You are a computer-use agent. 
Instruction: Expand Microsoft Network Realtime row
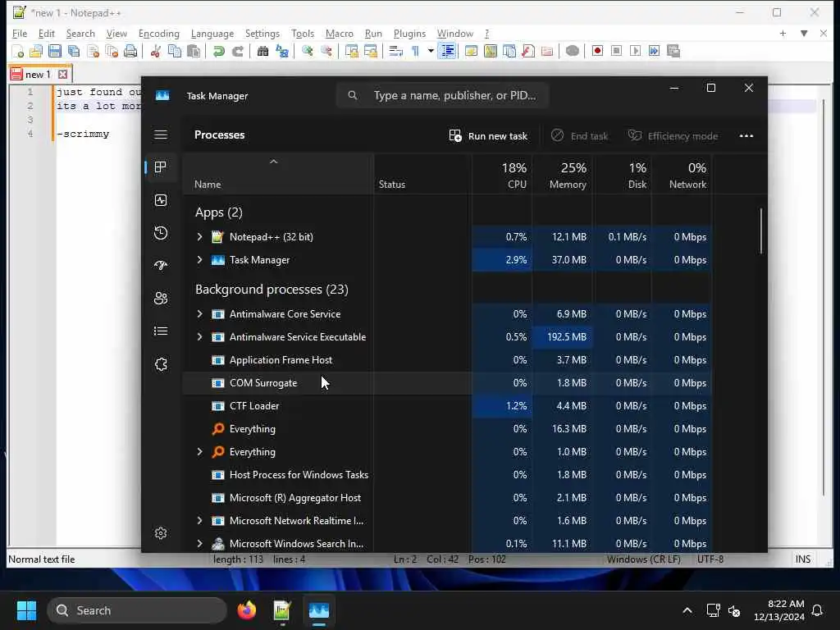tap(200, 521)
